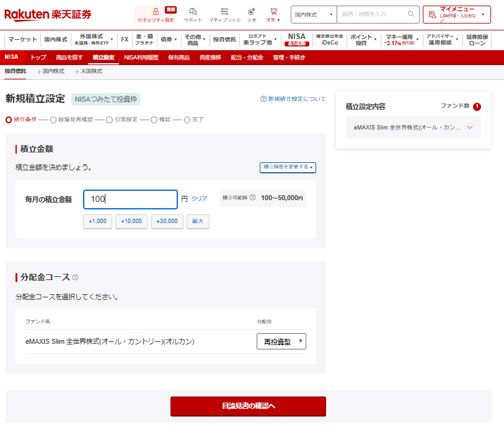Screen dimensions: 504x425
Task: Open the 国内株式 main menu item
Action: [56, 40]
